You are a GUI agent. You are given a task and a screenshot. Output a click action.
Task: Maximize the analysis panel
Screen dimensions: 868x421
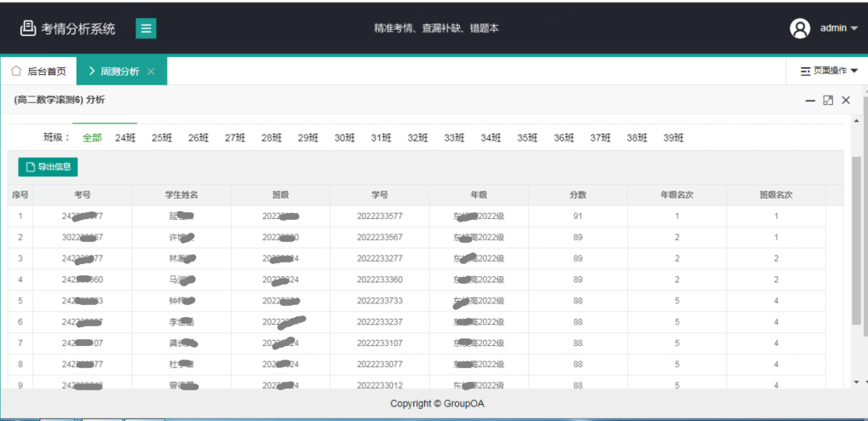tap(828, 101)
